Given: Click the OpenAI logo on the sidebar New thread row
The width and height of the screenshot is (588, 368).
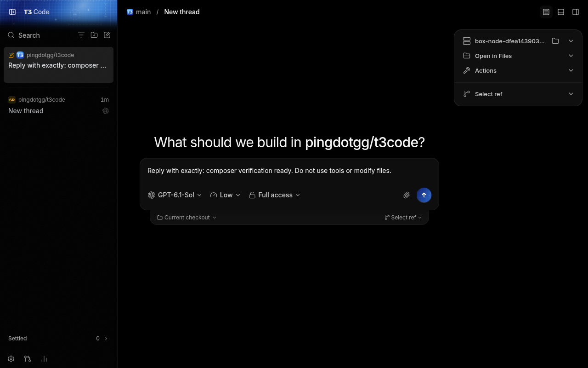Looking at the screenshot, I should click(106, 111).
